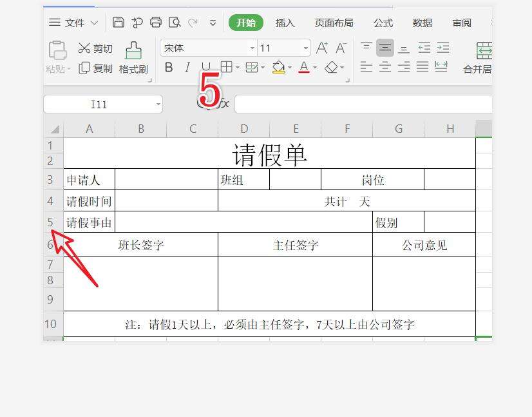Expand the borders dropdown arrow
532x417 pixels.
tap(238, 68)
